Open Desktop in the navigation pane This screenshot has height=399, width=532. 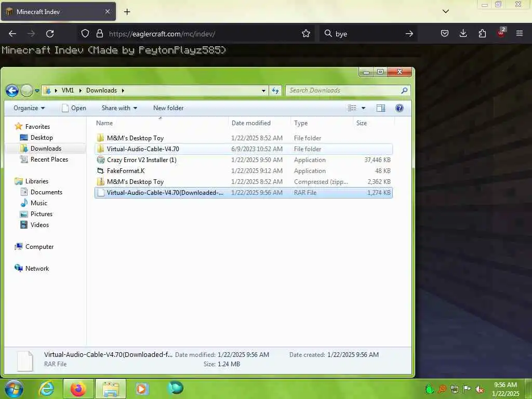37,137
